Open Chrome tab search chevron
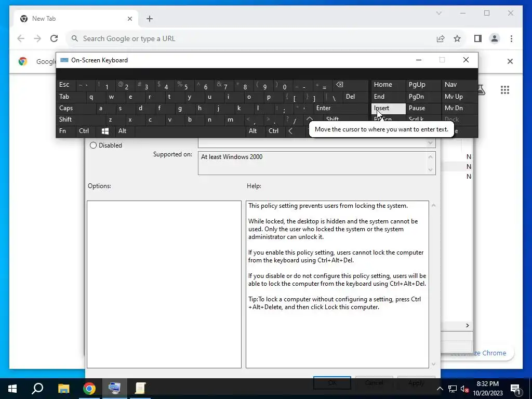Viewport: 532px width, 399px height. tap(438, 13)
